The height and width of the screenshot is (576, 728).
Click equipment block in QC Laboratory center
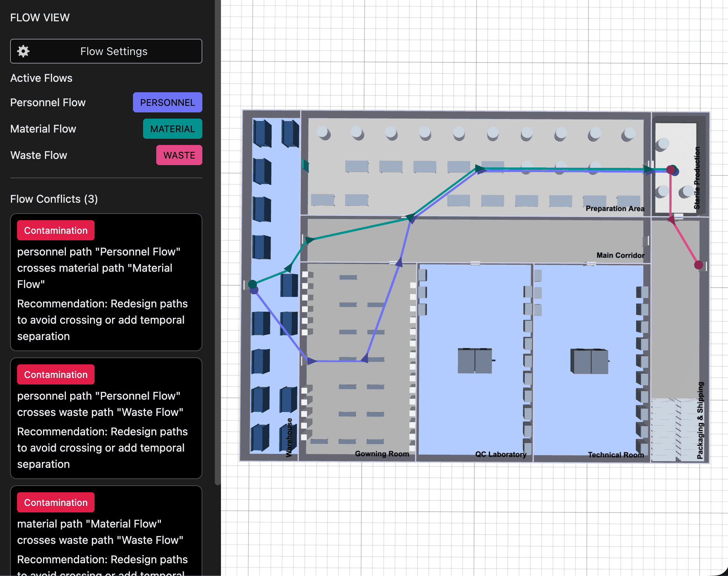475,360
